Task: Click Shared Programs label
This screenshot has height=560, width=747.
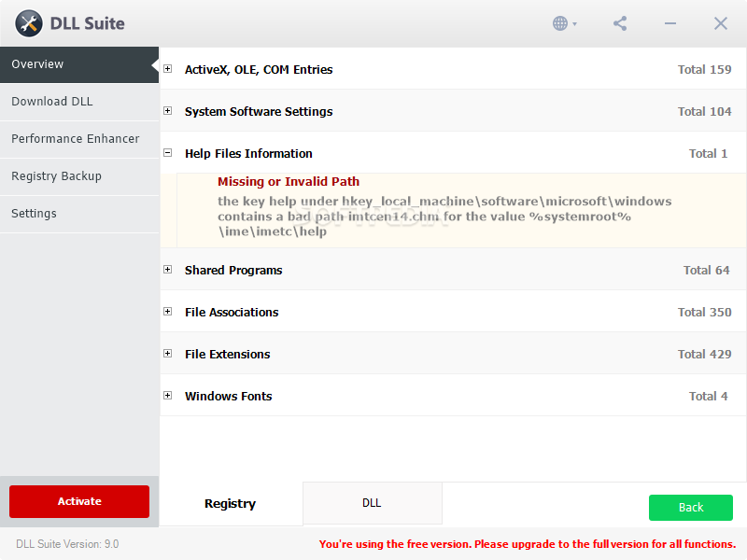Action: pos(233,271)
